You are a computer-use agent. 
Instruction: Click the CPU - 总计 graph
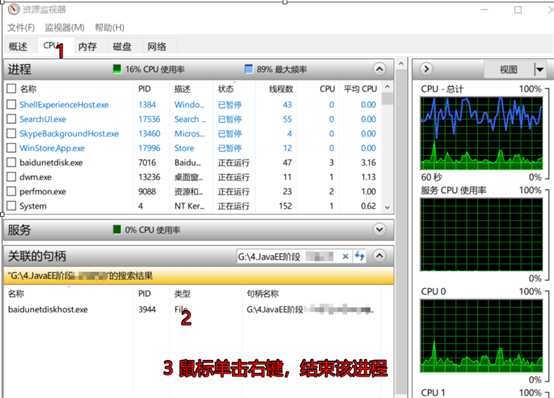point(481,133)
